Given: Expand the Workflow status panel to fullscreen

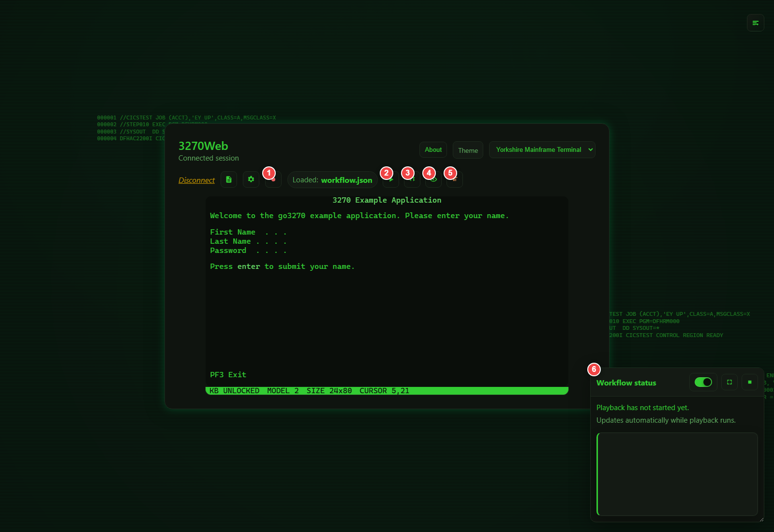Looking at the screenshot, I should coord(729,382).
